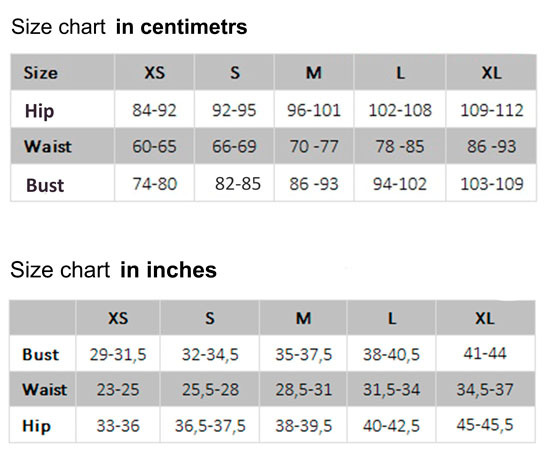Click the XS waist cell 23-25
The height and width of the screenshot is (460, 550).
coord(118,390)
